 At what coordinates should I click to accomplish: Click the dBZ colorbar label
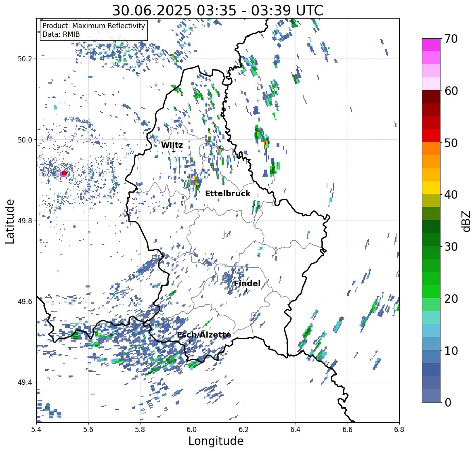coord(467,221)
